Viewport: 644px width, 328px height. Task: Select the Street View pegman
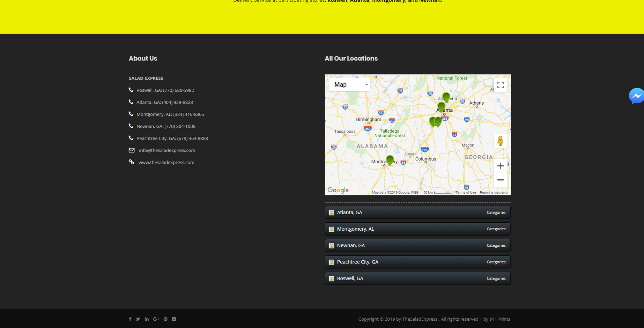pos(501,141)
